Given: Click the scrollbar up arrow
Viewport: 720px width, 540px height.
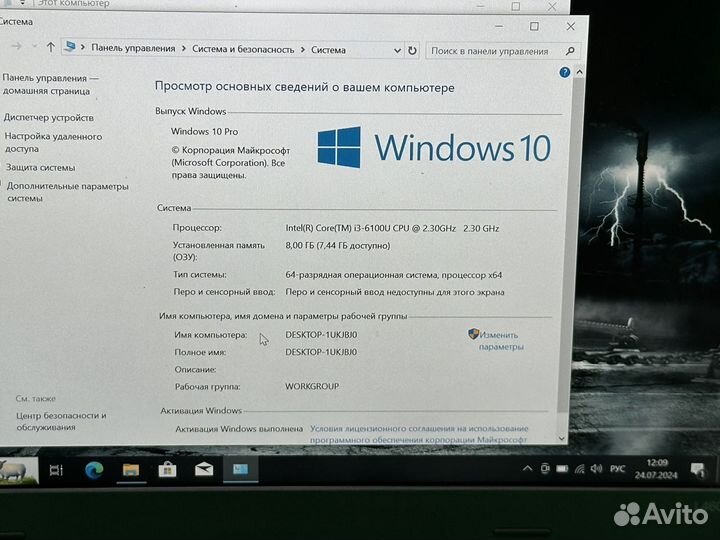Looking at the screenshot, I should [x=579, y=72].
